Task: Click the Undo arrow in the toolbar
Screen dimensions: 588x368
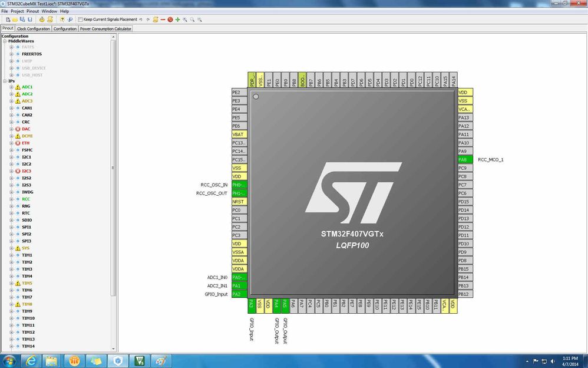Action: coord(141,19)
